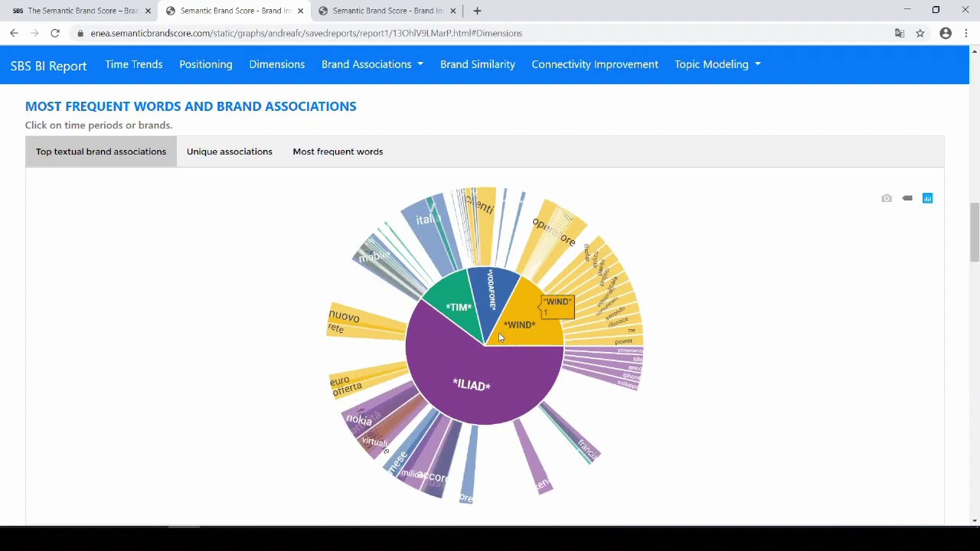Screen dimensions: 980x551
Task: Open the Plotly bar-chart logo icon
Action: [x=927, y=198]
